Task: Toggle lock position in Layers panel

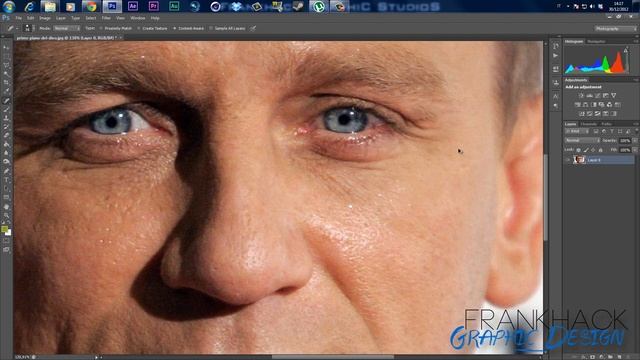Action: (593, 150)
